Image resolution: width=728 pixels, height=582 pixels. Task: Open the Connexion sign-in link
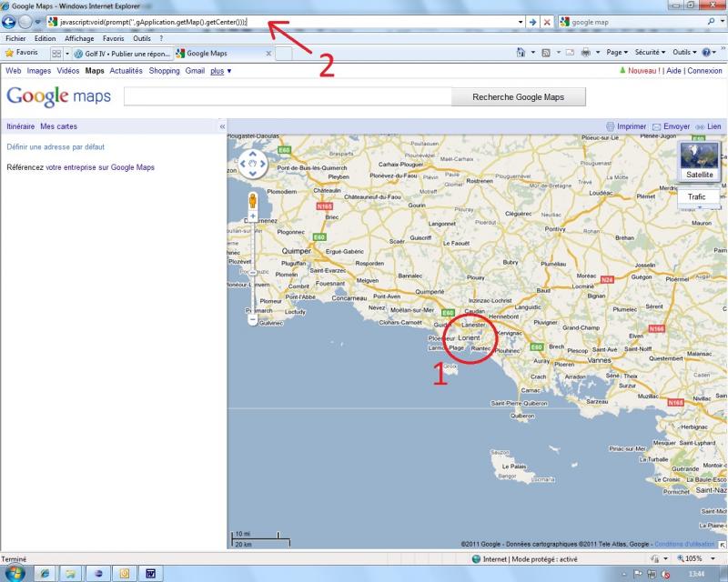pos(704,71)
